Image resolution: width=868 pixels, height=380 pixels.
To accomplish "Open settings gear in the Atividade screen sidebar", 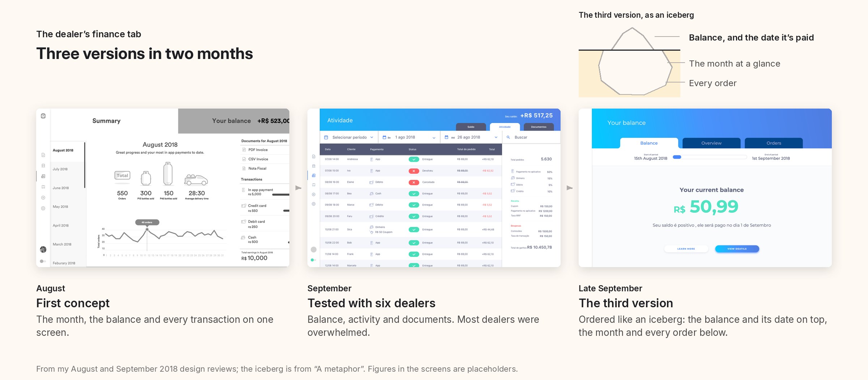I will point(314,204).
